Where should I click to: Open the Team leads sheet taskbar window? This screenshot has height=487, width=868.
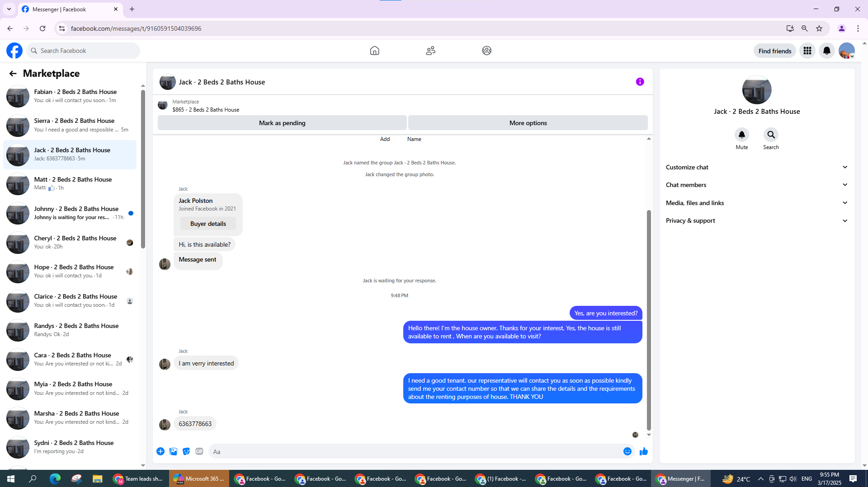(139, 479)
